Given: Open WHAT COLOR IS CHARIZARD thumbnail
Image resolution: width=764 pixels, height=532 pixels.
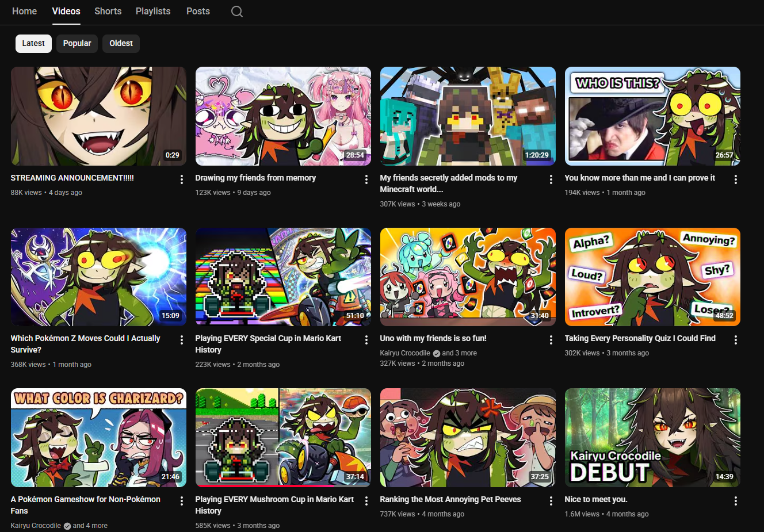Looking at the screenshot, I should (x=98, y=438).
